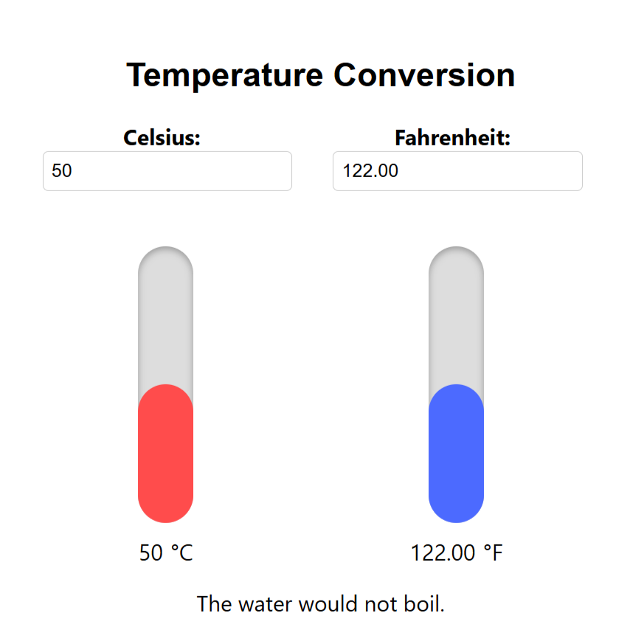Click the "122.00 °F" readout text
Image resolution: width=644 pixels, height=644 pixels.
coord(457,553)
